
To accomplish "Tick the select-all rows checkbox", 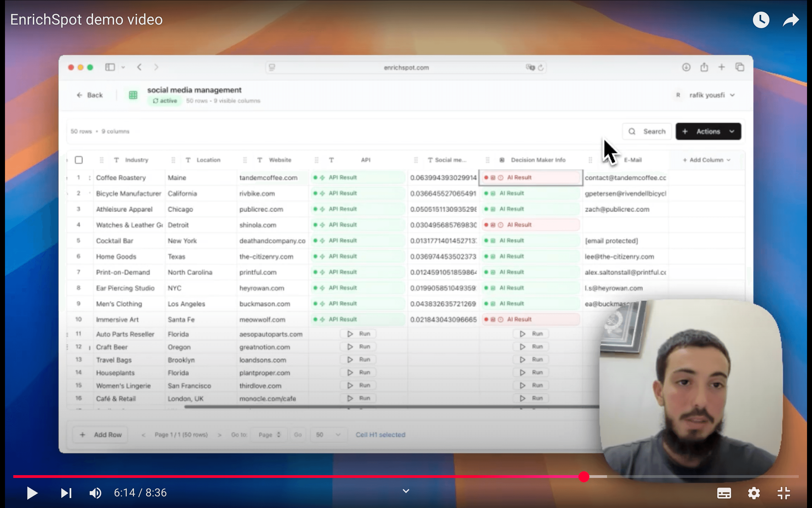I will point(79,160).
